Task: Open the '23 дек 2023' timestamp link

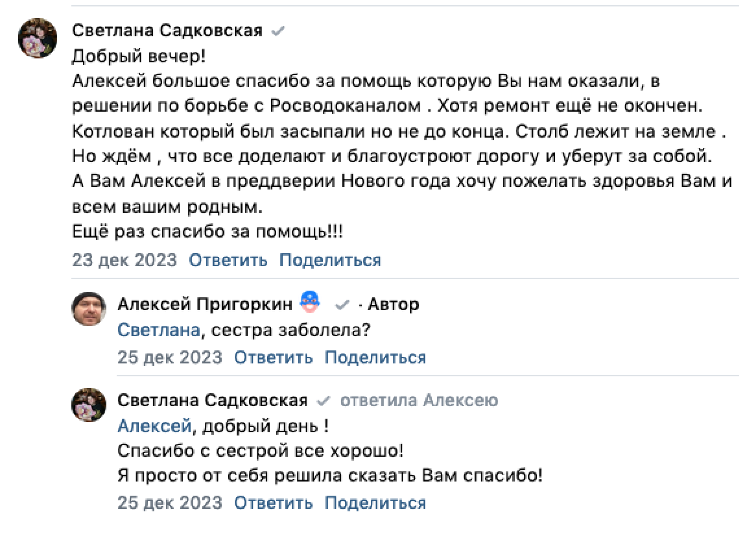Action: (x=124, y=260)
